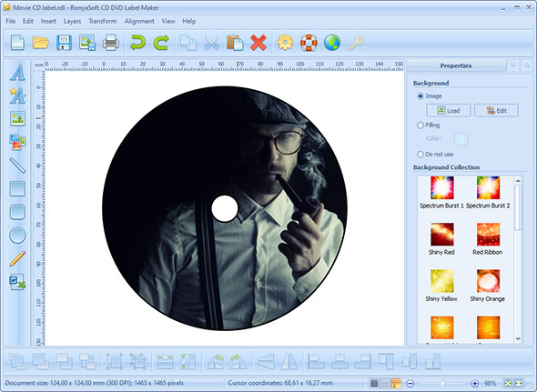Paste from clipboard using the toolbar icon
The height and width of the screenshot is (392, 537).
click(235, 43)
